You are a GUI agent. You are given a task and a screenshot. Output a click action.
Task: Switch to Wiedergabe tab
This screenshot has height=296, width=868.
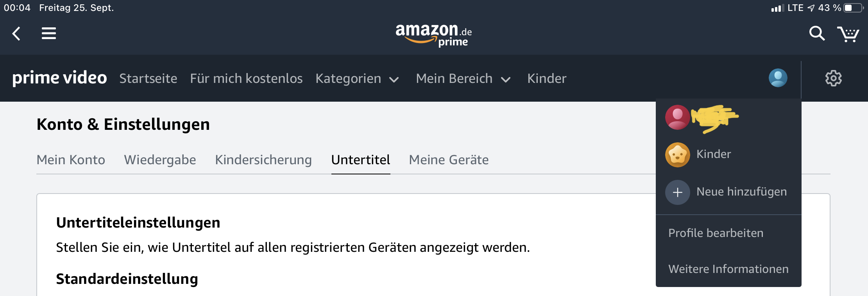pos(160,160)
